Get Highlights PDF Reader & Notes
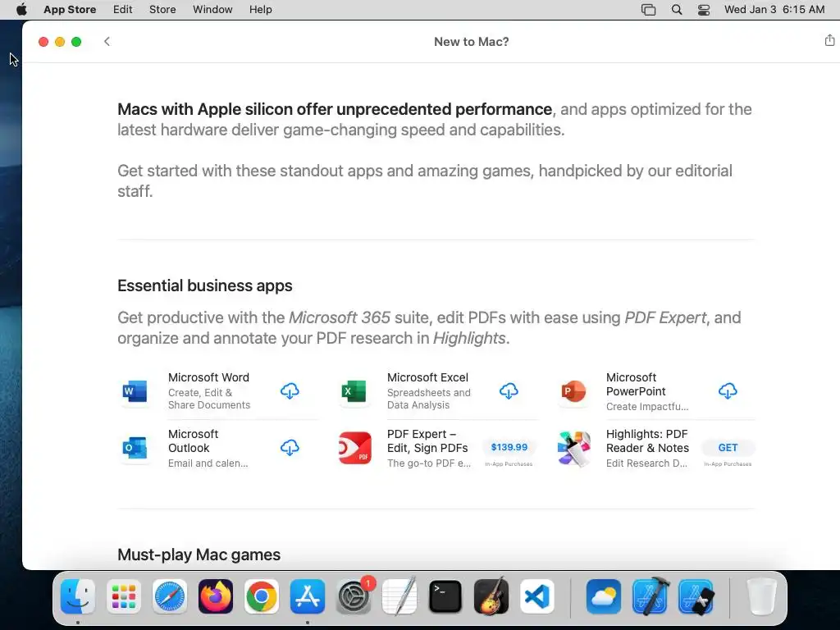 (x=728, y=447)
